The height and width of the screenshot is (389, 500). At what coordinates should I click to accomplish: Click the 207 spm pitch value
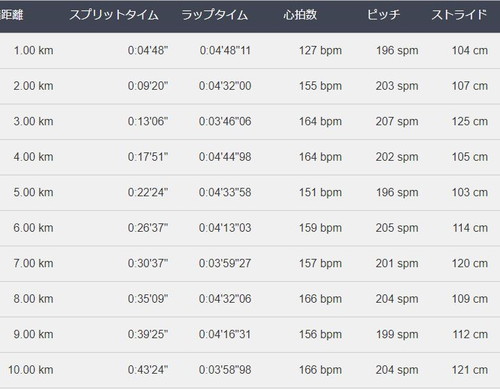click(x=397, y=121)
